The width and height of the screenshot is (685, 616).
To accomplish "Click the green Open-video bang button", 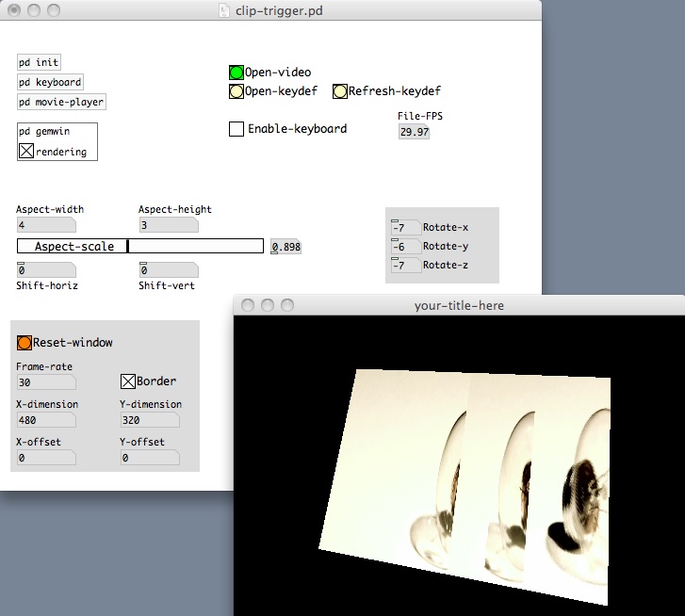I will (x=236, y=73).
